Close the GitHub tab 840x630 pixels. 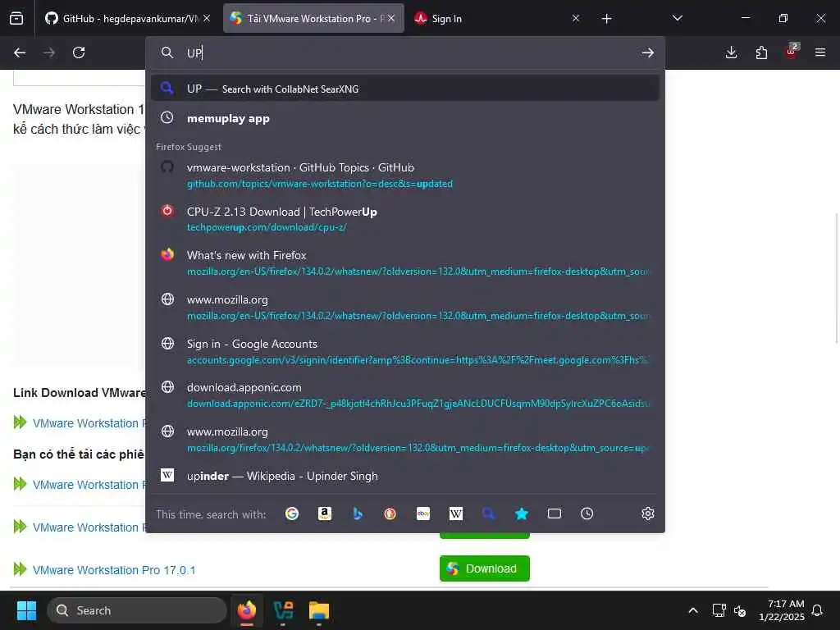tap(207, 18)
